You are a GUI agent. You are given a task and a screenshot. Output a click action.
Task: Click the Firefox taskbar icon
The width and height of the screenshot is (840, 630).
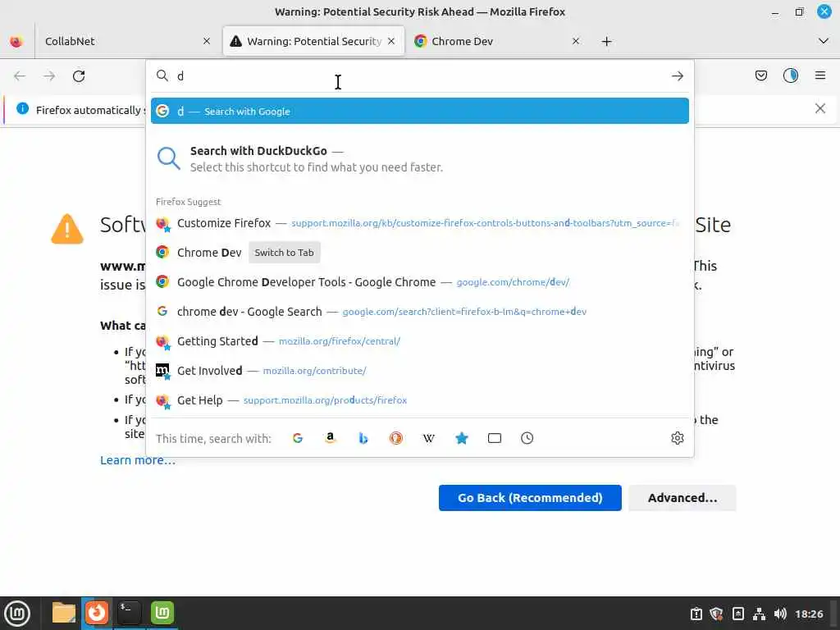tap(97, 613)
